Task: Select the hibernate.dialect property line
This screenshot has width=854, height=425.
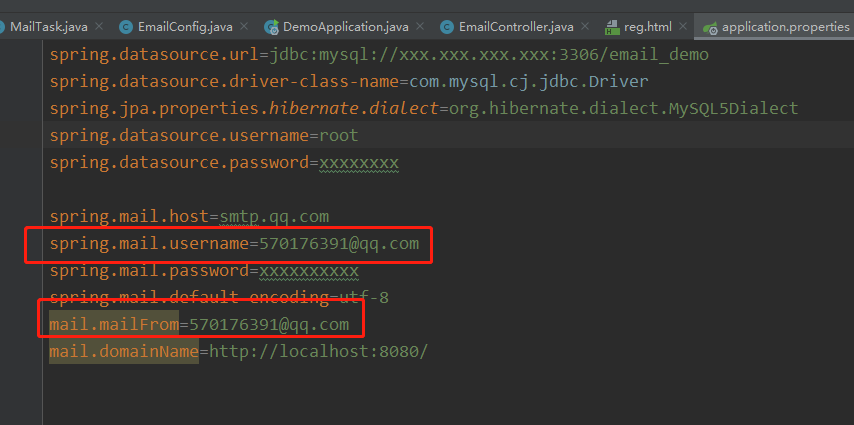Action: [x=424, y=108]
